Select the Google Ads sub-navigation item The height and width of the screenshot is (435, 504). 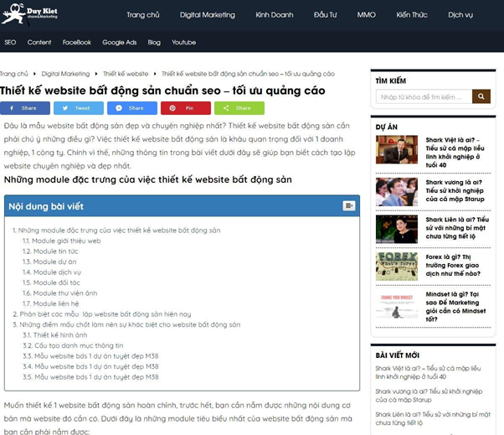click(119, 42)
